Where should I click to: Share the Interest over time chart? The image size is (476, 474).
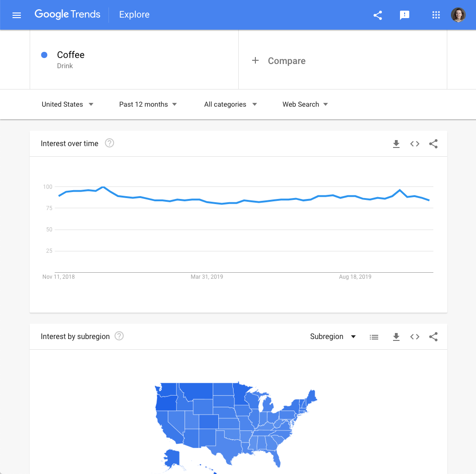click(x=433, y=144)
